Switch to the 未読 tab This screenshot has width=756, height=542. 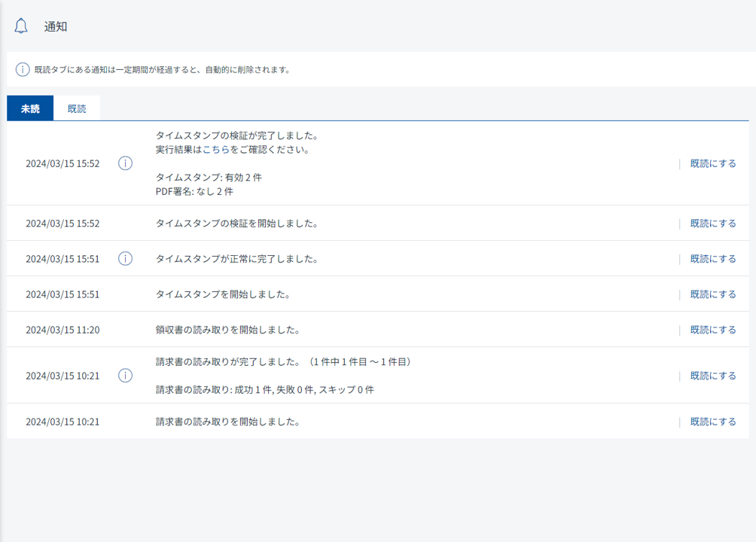[30, 108]
